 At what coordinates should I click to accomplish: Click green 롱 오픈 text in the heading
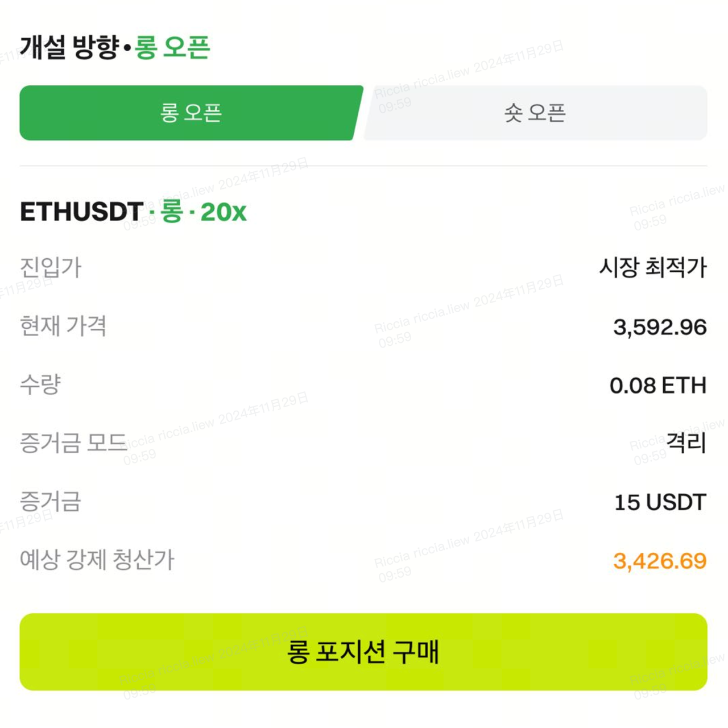point(172,47)
